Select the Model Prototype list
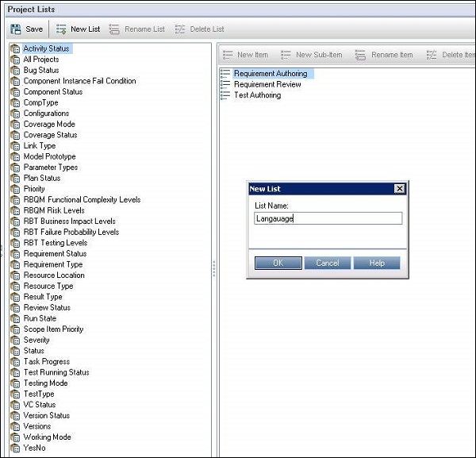Screen dimensions: 476x458 50,156
